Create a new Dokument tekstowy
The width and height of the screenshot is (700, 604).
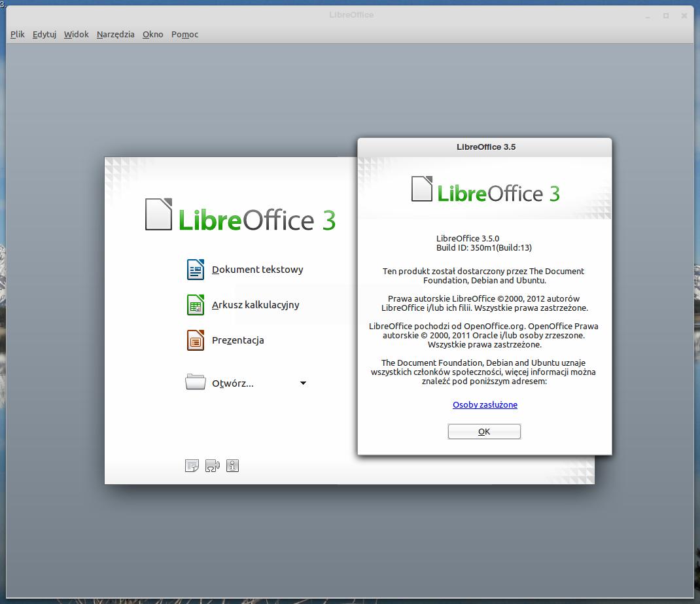[x=257, y=270]
